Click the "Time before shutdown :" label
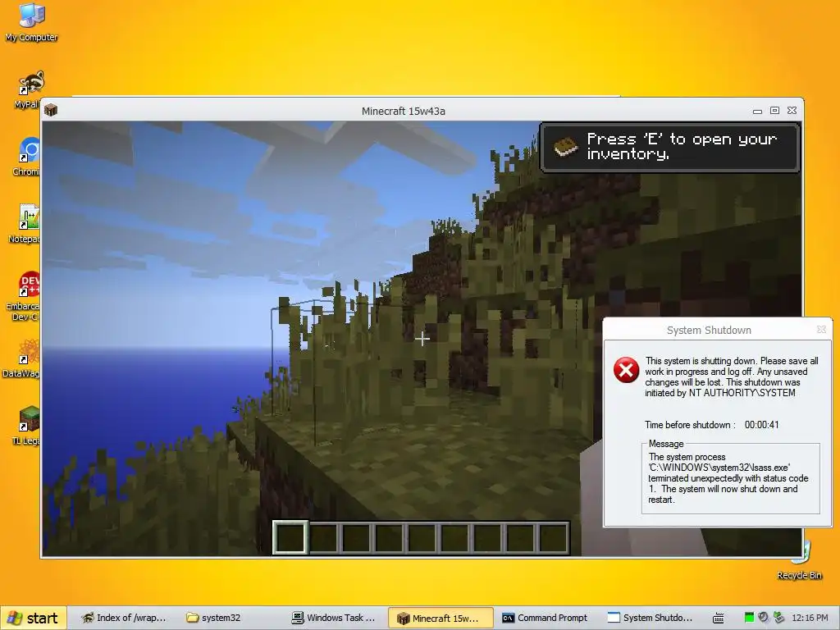The width and height of the screenshot is (840, 630). click(690, 425)
